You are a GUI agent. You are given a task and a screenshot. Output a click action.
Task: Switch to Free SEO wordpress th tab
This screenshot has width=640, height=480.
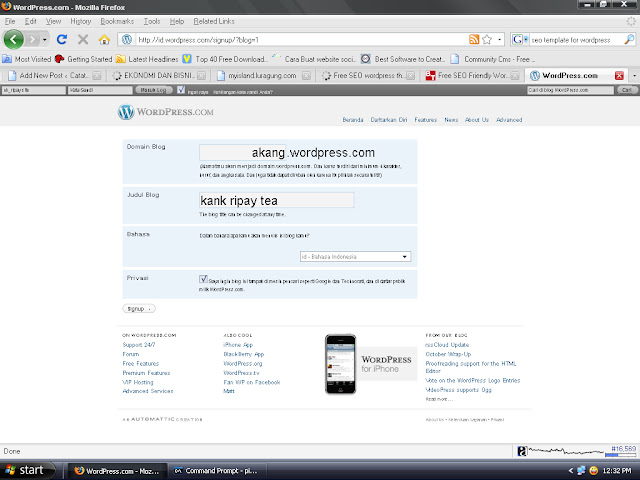click(368, 76)
